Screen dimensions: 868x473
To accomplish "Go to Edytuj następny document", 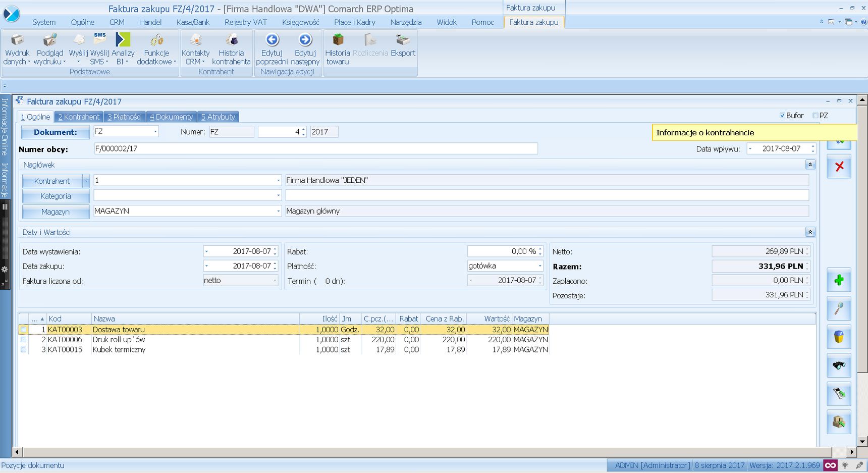I will (x=305, y=49).
